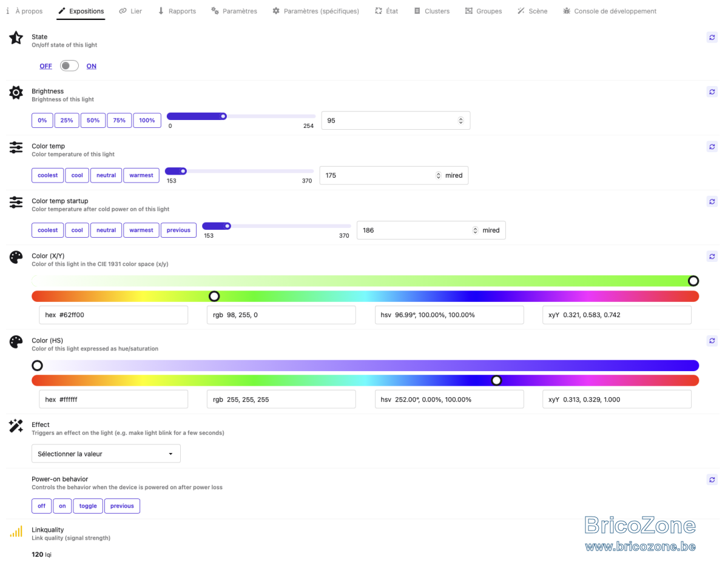Set Color temp to cool
This screenshot has width=728, height=573.
tap(77, 175)
